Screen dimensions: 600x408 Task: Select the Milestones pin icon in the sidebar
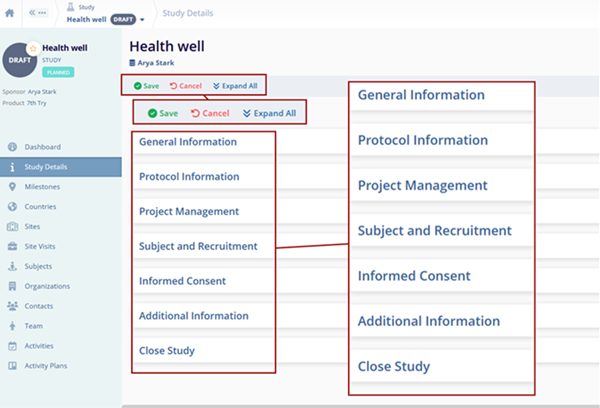11,186
